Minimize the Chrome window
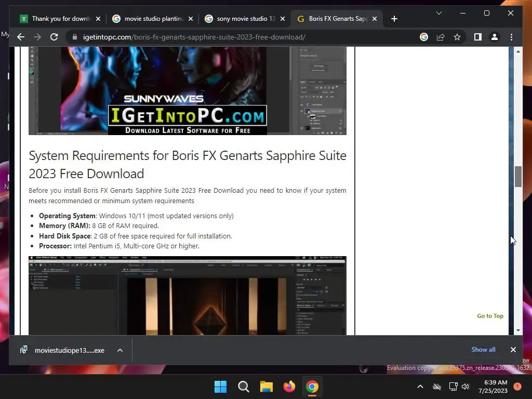Screen dimensions: 532x399 [463, 13]
